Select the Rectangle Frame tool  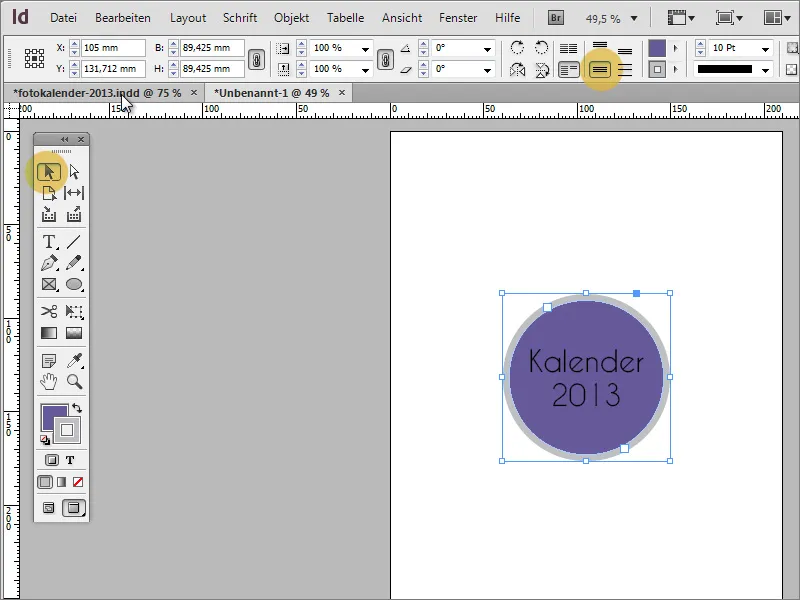click(49, 284)
